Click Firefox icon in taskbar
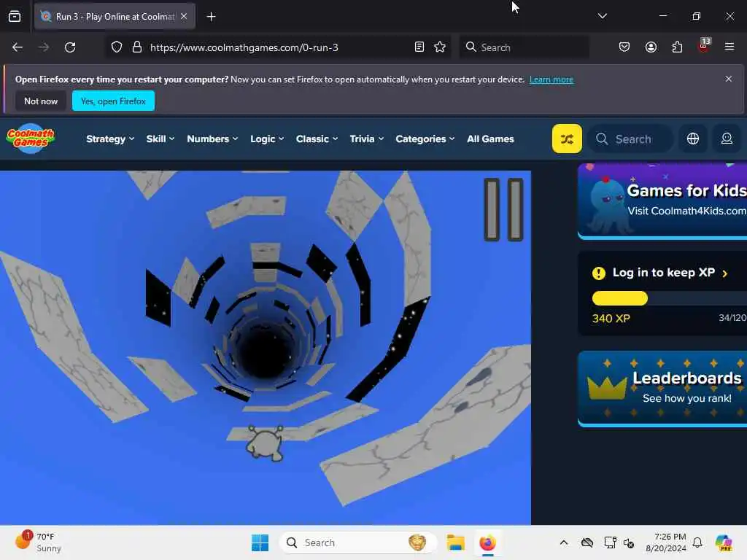 487,542
